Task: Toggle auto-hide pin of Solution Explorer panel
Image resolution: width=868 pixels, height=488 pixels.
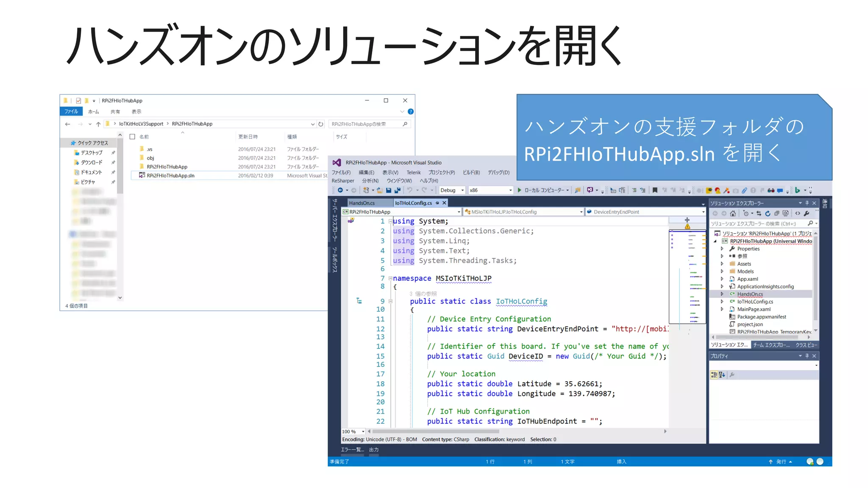Action: (x=807, y=203)
